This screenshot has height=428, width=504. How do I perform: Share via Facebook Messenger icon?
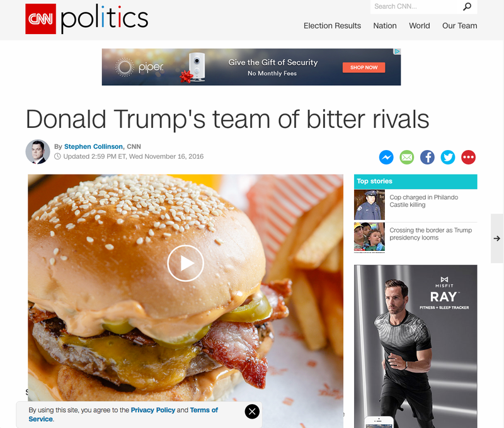point(386,157)
